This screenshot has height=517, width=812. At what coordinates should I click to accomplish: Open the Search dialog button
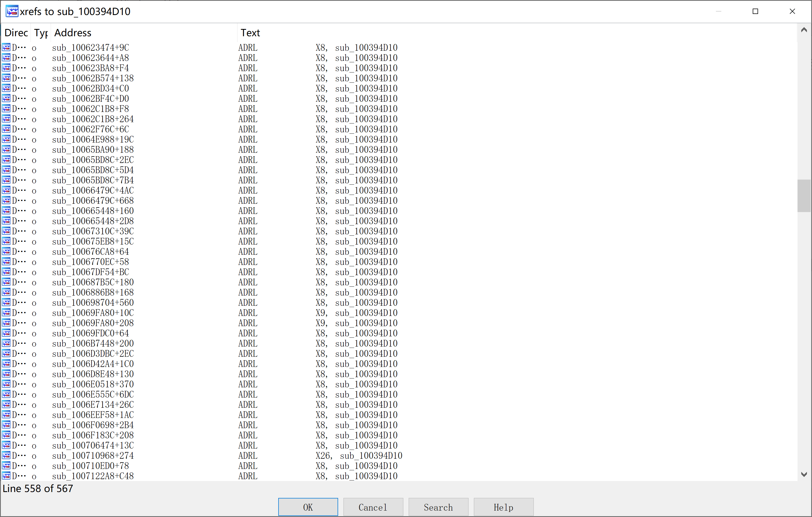point(438,507)
